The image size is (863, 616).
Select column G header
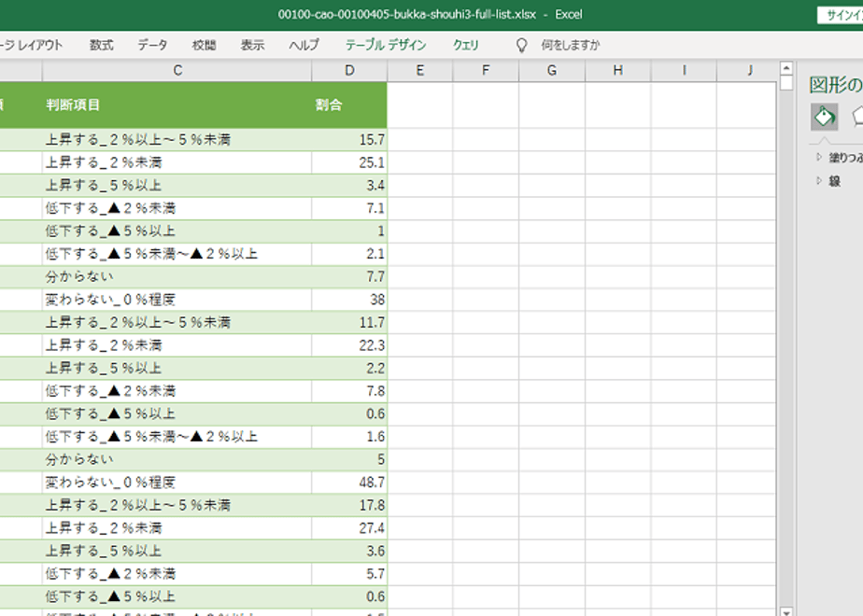(552, 70)
